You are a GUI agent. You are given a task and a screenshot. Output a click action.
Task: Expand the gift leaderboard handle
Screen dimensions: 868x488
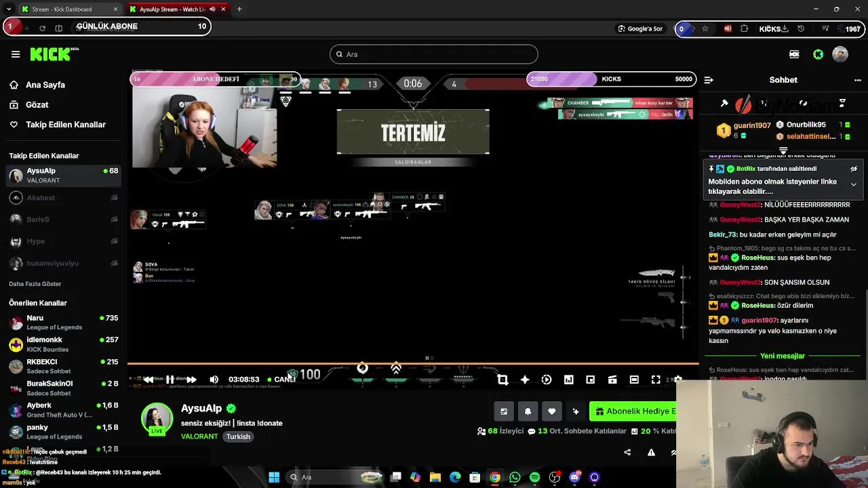point(783,151)
